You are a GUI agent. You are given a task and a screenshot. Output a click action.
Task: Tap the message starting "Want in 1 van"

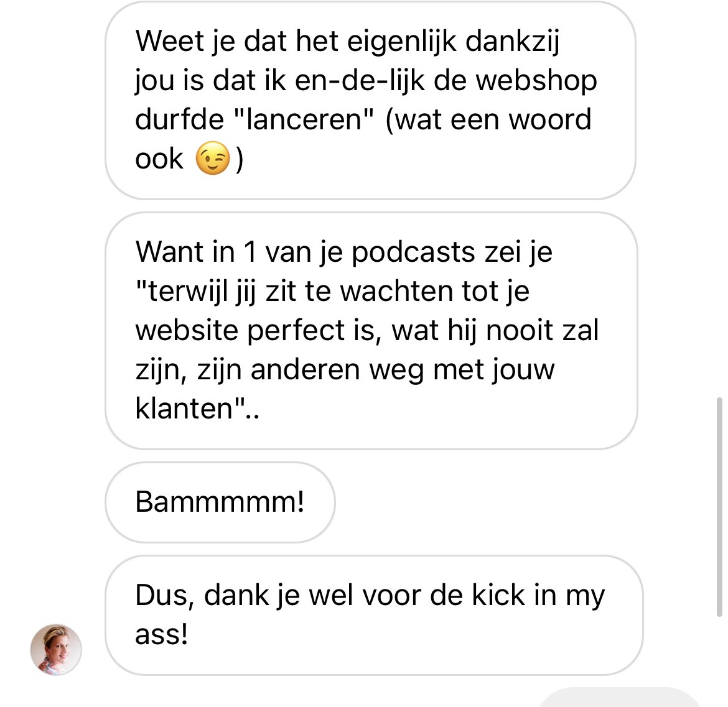[371, 331]
